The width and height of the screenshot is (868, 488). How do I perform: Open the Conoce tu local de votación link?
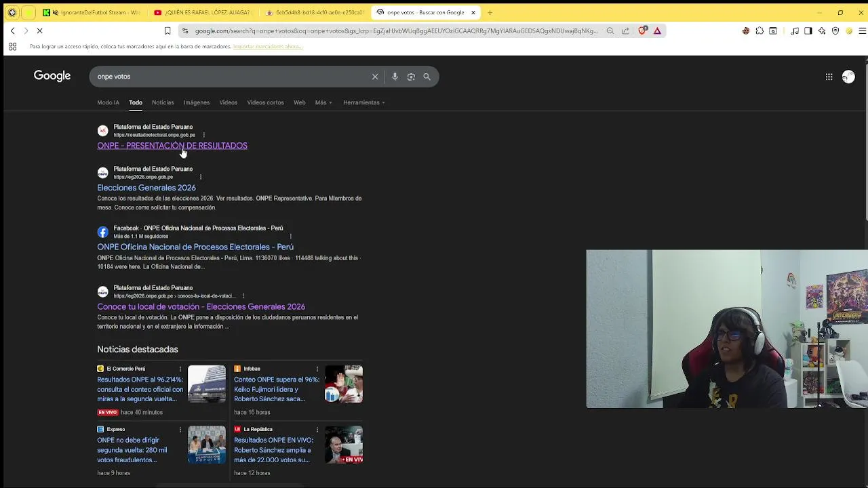tap(201, 307)
